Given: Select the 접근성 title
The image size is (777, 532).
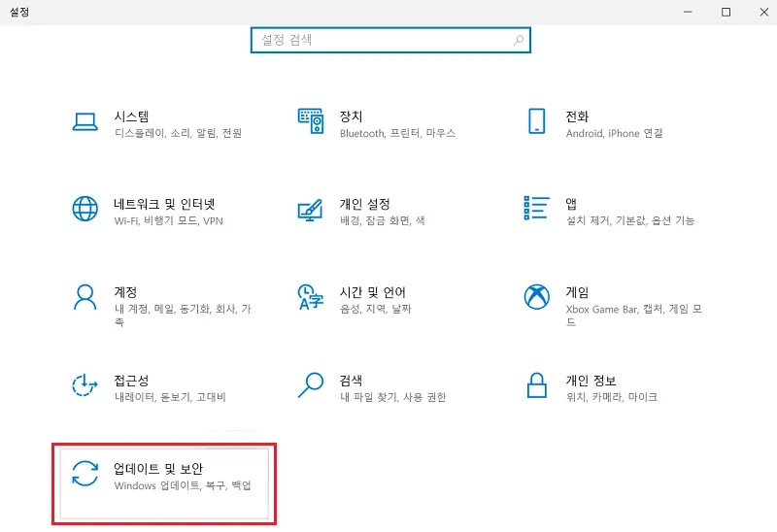Looking at the screenshot, I should click(131, 381).
